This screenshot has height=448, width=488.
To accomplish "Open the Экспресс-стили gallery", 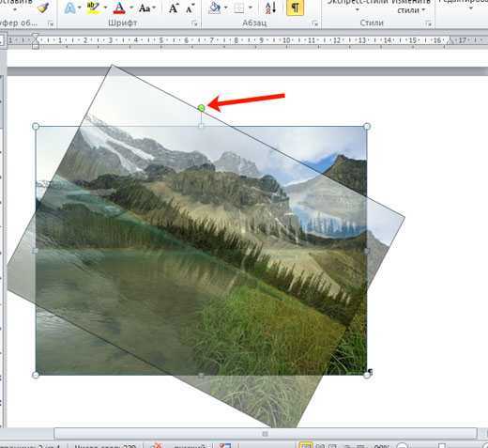I will 358,7.
